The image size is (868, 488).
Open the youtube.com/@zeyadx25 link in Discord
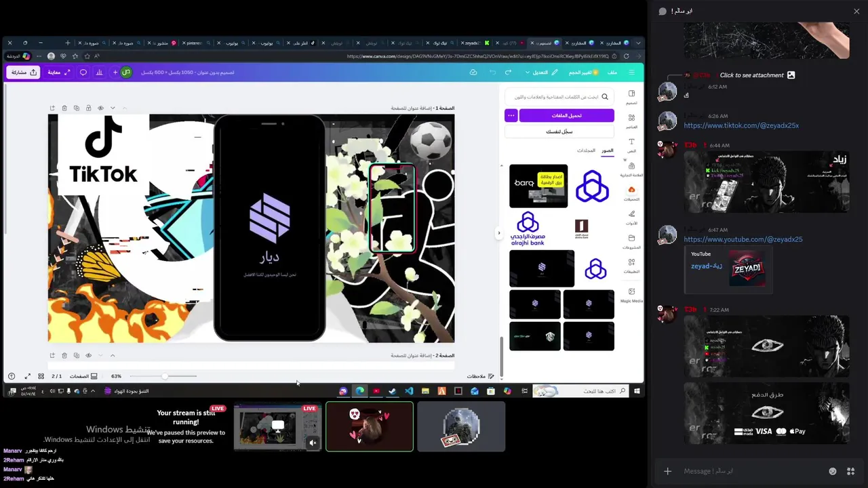tap(743, 239)
